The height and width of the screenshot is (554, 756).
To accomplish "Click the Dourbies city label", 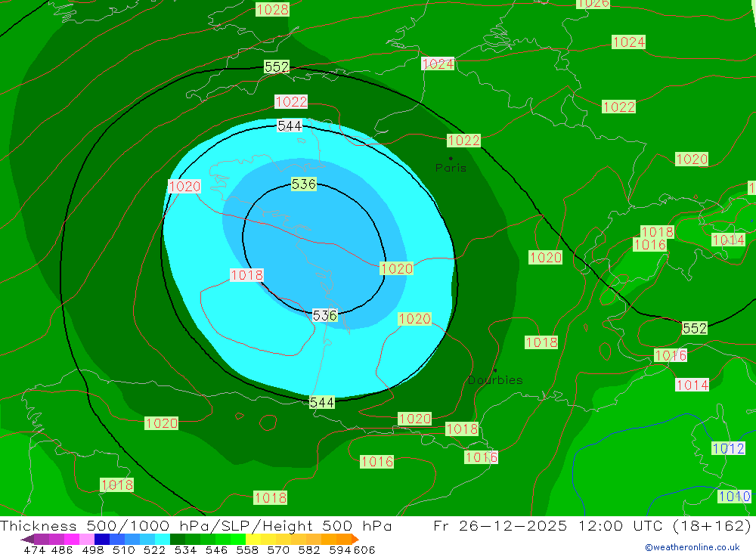I will point(495,380).
